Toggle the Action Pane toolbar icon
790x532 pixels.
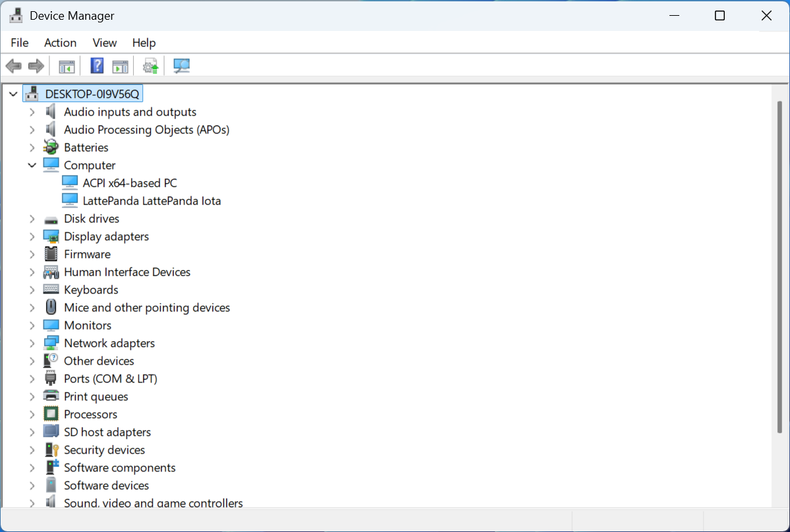tap(120, 66)
